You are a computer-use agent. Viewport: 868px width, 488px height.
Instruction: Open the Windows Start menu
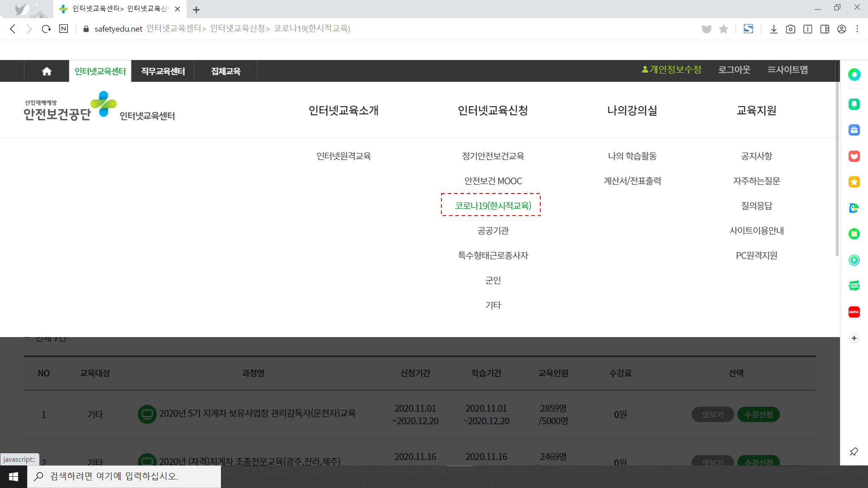pos(13,476)
